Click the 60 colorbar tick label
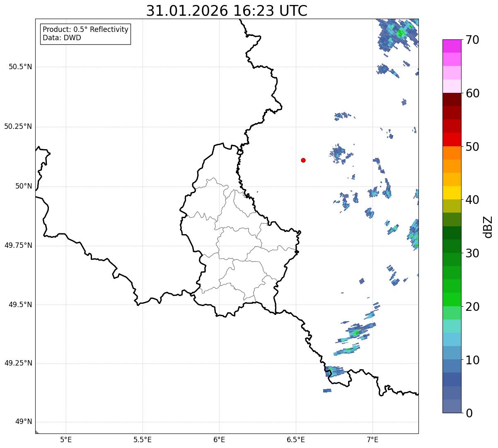 click(472, 93)
